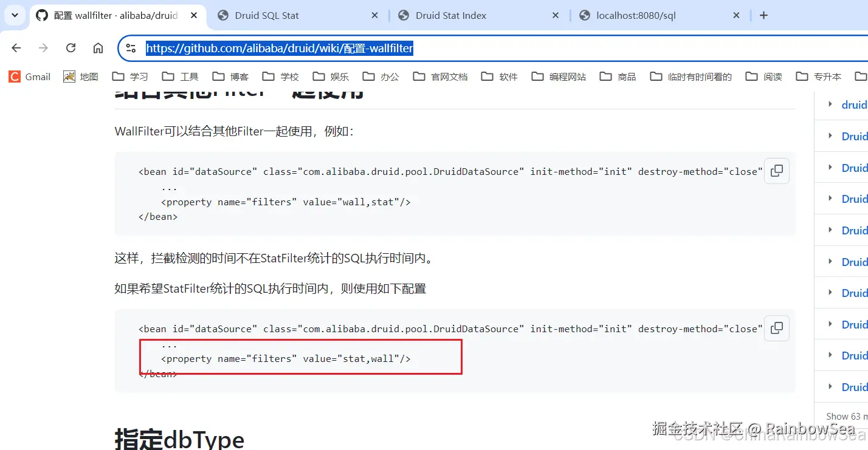The image size is (868, 450).
Task: Click the </bean> line in wall,stat code block
Action: pos(158,216)
